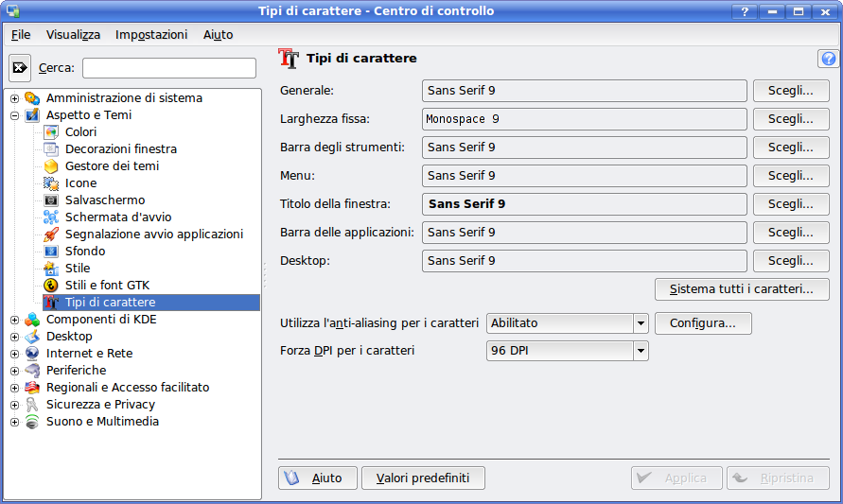Click the Stili e font GTK icon
This screenshot has width=843, height=504.
pyautogui.click(x=51, y=285)
